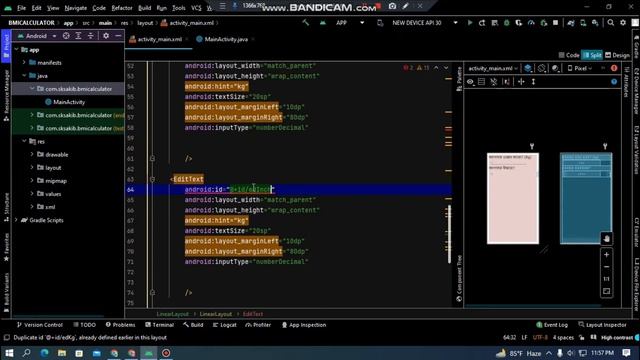The width and height of the screenshot is (640, 360).
Task: Open the File menu
Action: tap(21, 8)
